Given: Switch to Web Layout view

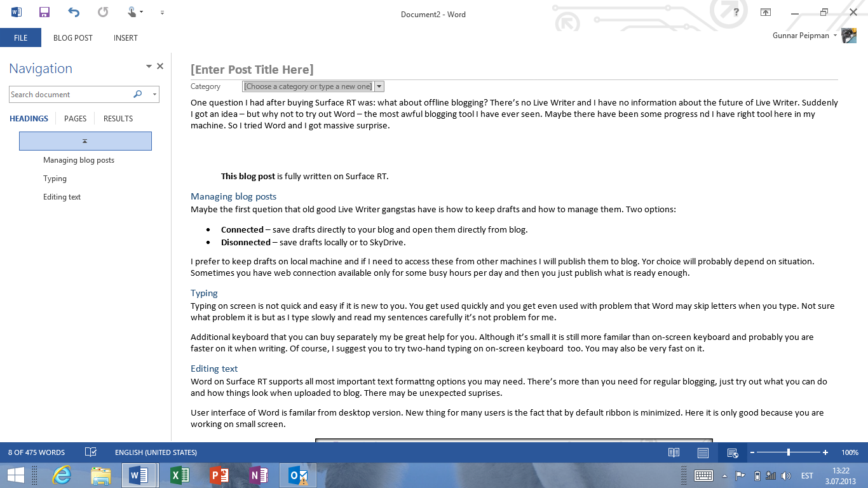Looking at the screenshot, I should [732, 452].
